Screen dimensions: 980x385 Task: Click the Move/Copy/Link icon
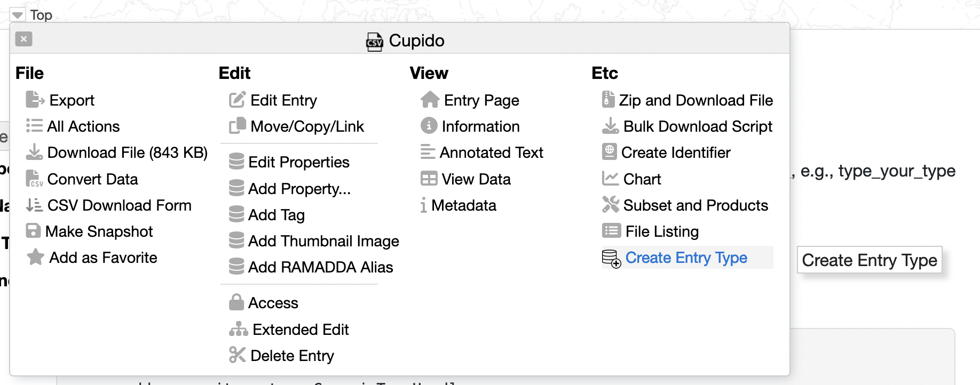click(237, 126)
